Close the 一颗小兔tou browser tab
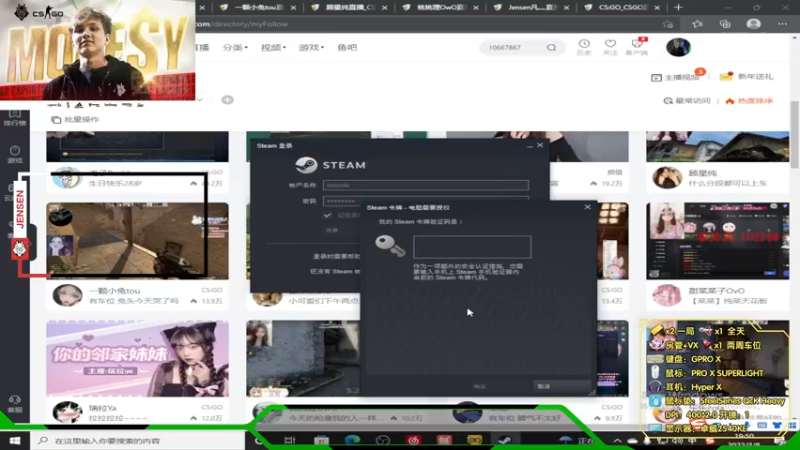Image resolution: width=800 pixels, height=450 pixels. 293,7
